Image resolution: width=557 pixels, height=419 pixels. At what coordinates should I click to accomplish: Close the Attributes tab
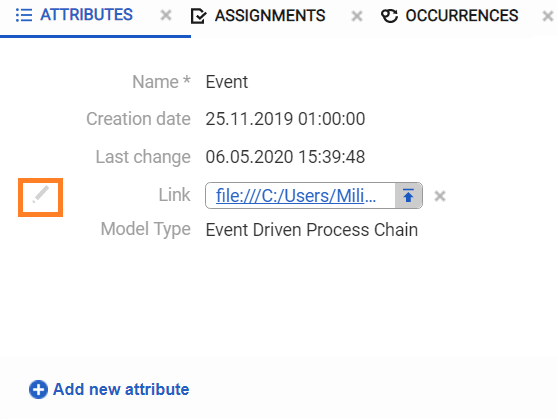(166, 15)
